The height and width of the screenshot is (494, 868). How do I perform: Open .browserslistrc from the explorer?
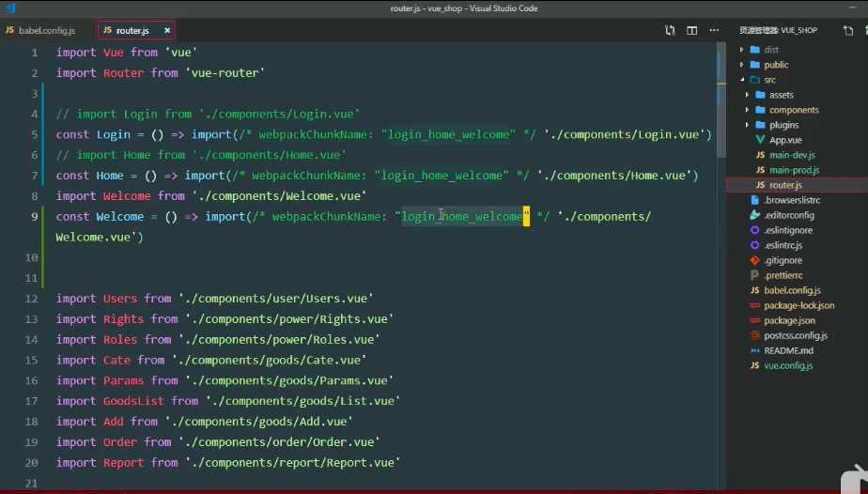click(792, 200)
